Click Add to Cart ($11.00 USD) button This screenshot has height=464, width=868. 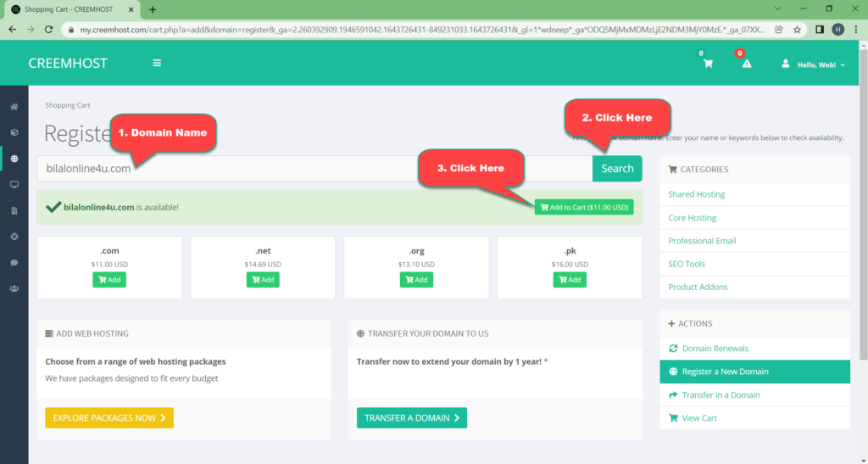[x=584, y=207]
